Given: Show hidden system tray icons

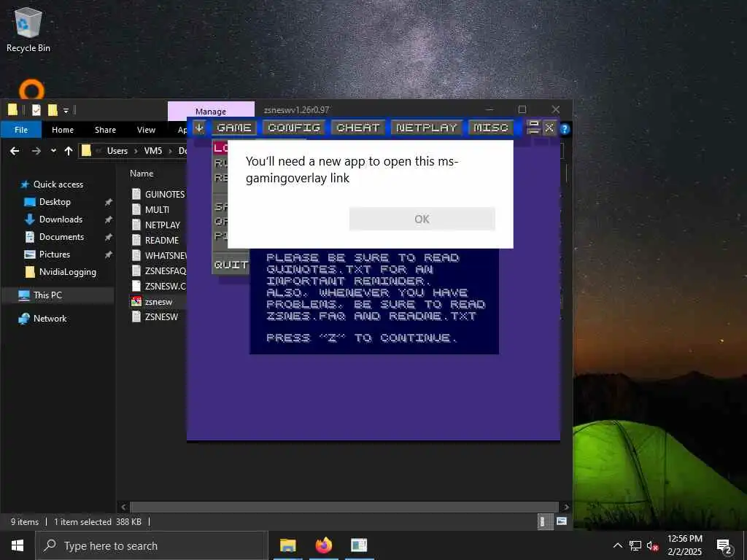Looking at the screenshot, I should 617,545.
